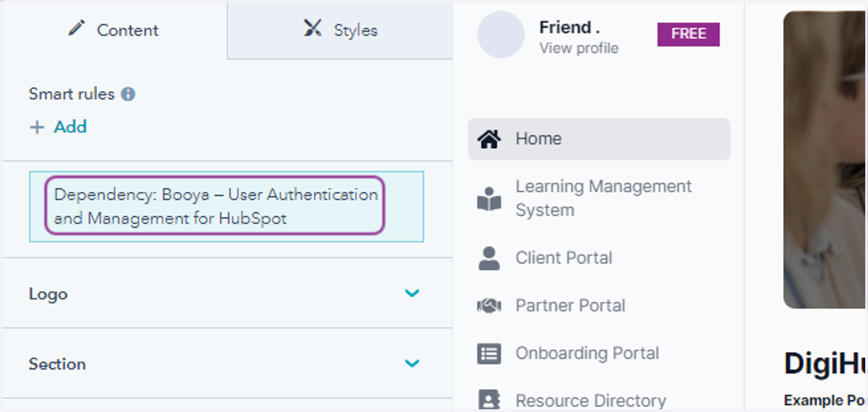Click the Smart rules label
This screenshot has width=868, height=412.
72,94
